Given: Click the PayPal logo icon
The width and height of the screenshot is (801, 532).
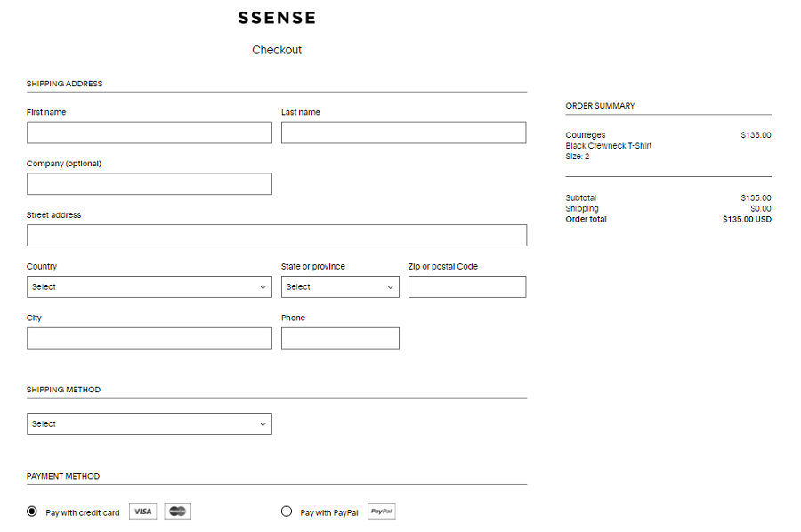Looking at the screenshot, I should click(382, 512).
